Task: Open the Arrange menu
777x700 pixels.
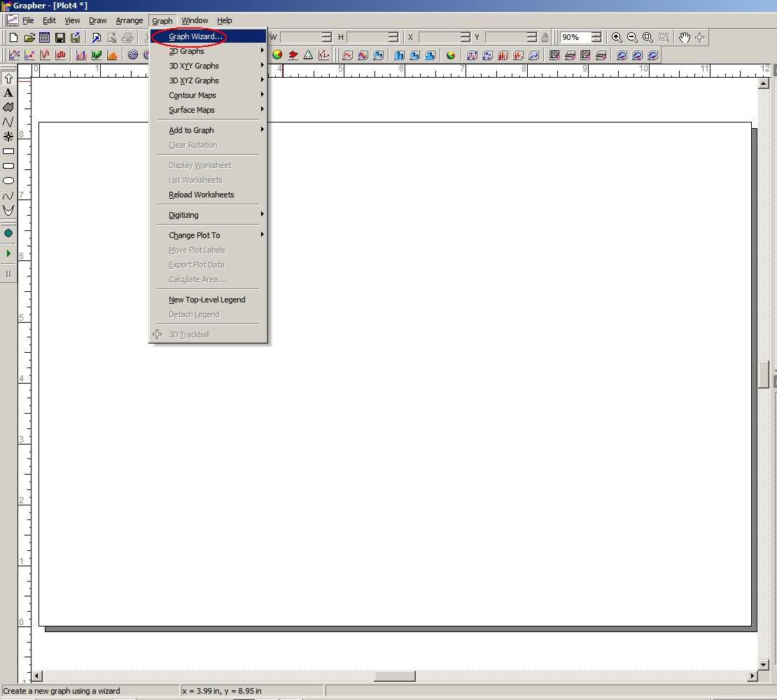Action: (129, 20)
